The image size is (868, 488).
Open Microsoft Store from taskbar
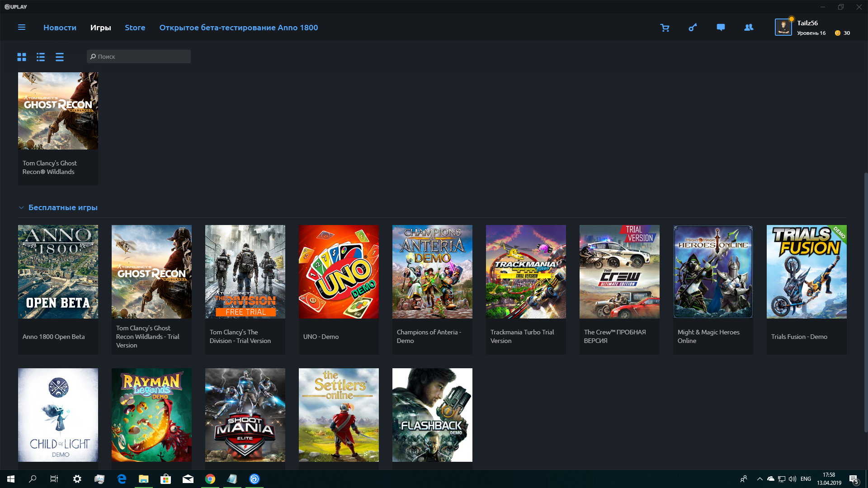pos(166,479)
